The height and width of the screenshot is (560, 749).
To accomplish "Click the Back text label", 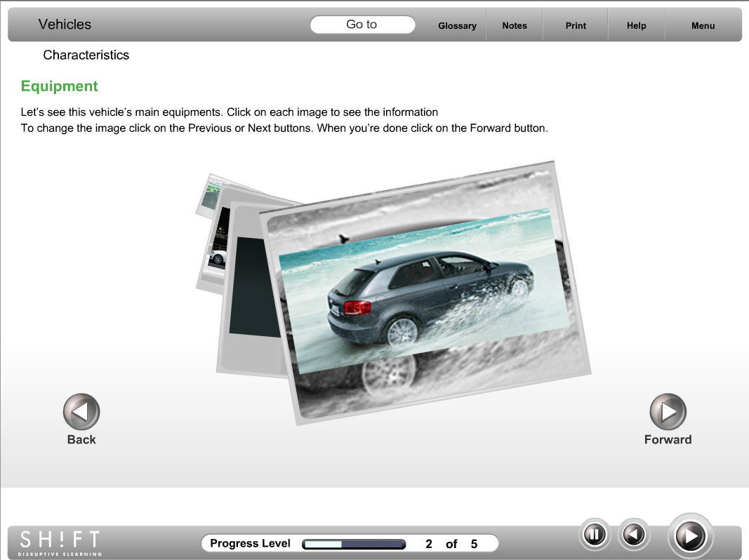I will point(81,439).
